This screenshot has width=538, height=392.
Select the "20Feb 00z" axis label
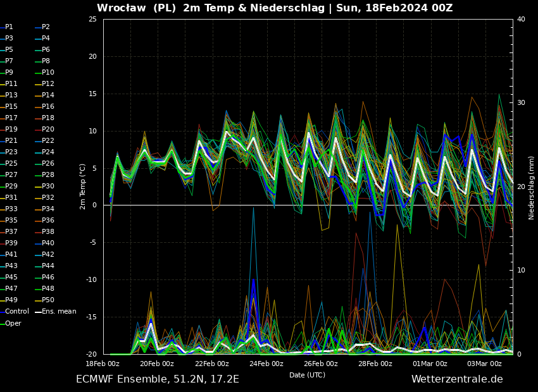click(x=157, y=364)
